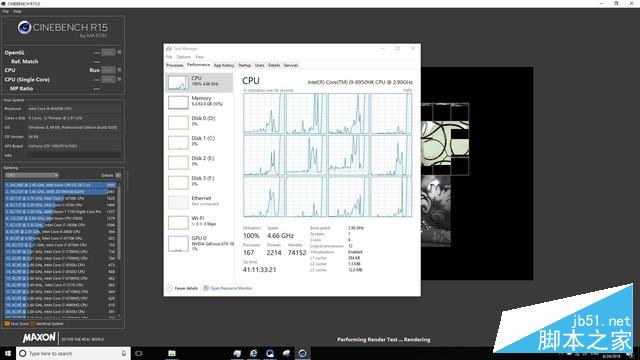This screenshot has height=360, width=640.
Task: Click the OpenGL test run button
Action: [108, 52]
